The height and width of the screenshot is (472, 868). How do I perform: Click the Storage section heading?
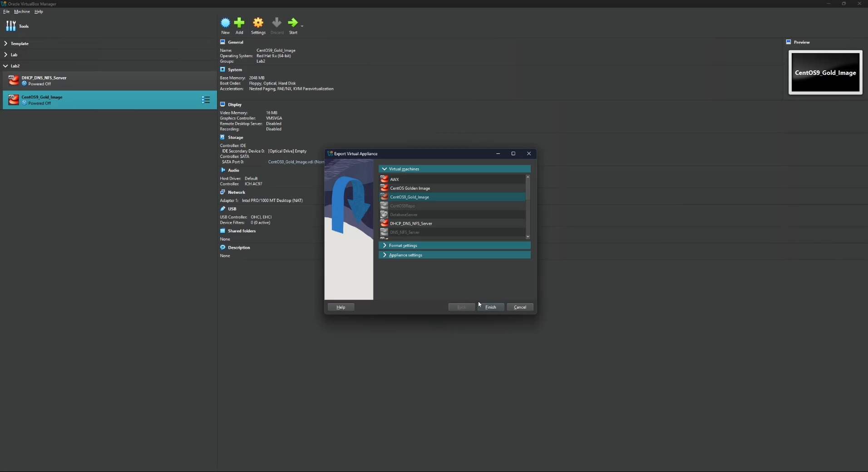click(236, 138)
